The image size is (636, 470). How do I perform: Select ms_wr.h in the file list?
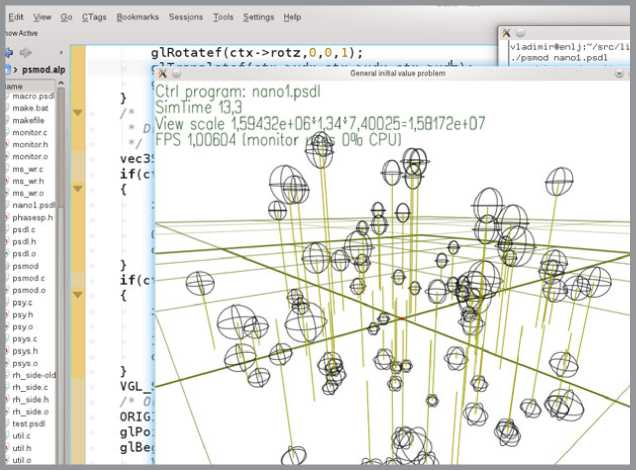coord(28,181)
